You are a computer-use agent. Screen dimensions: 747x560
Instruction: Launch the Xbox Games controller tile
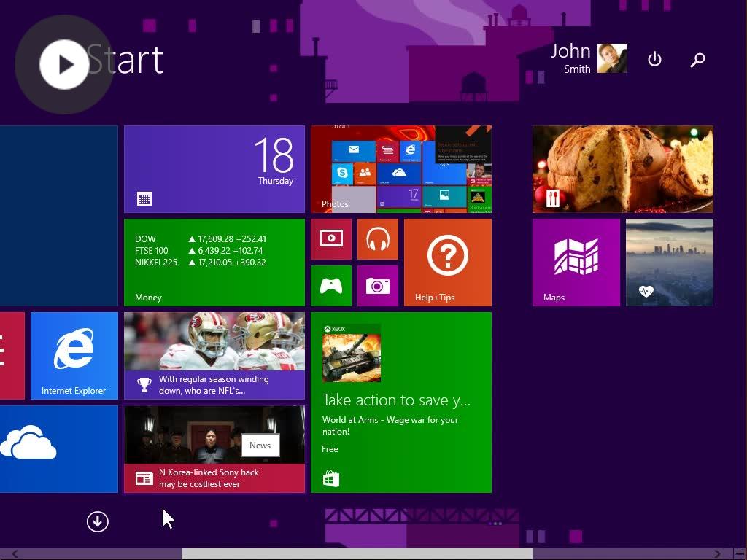click(x=331, y=286)
